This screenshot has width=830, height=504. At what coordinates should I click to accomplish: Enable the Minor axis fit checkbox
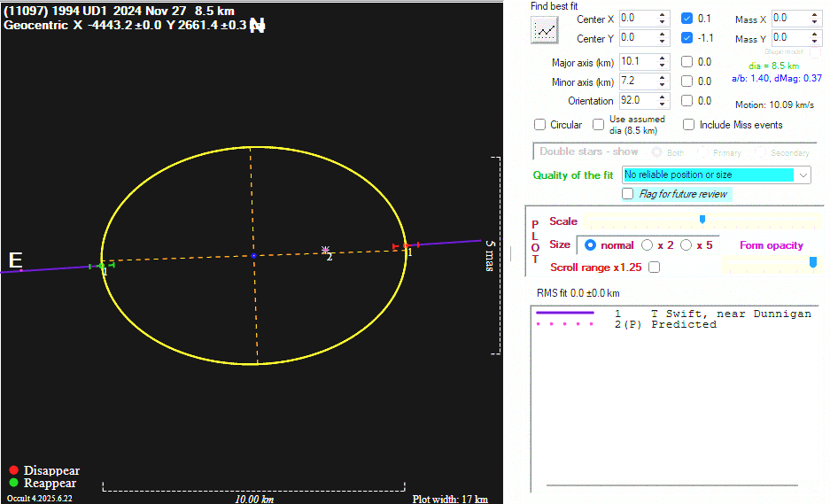687,81
